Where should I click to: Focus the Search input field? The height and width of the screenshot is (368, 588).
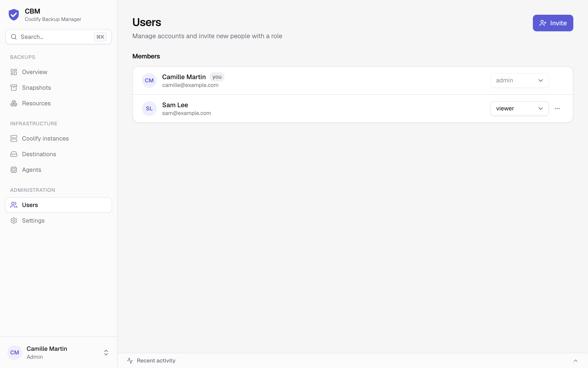click(x=59, y=37)
